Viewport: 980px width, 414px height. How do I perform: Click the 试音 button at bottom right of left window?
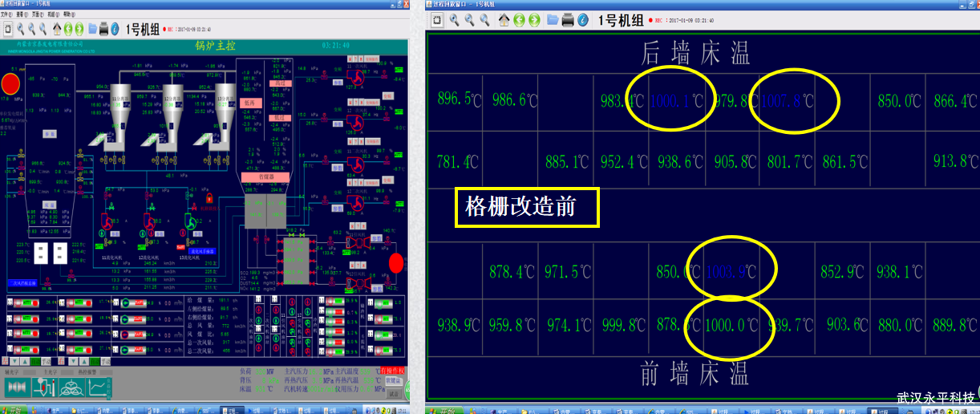pyautogui.click(x=393, y=394)
